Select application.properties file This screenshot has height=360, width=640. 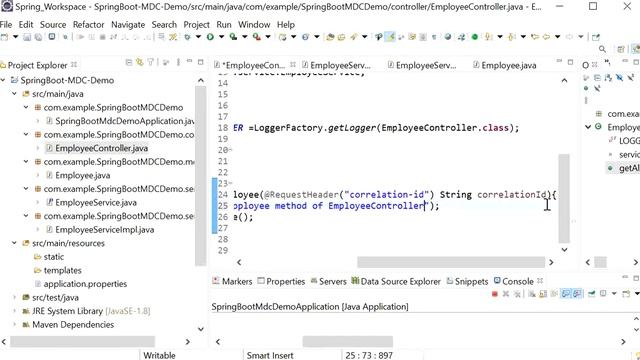tap(85, 284)
